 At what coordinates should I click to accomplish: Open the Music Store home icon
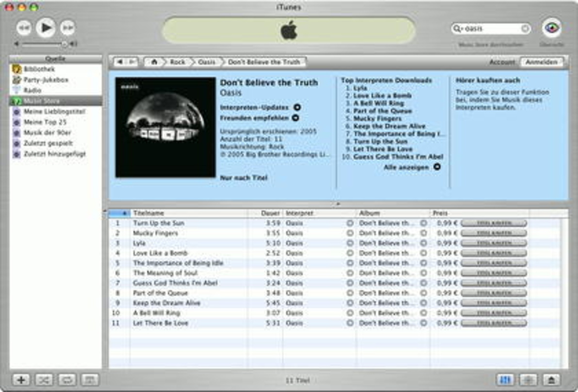[x=154, y=62]
